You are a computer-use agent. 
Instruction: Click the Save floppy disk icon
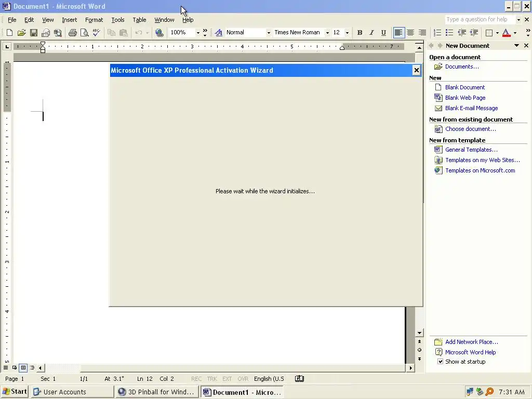coord(34,33)
